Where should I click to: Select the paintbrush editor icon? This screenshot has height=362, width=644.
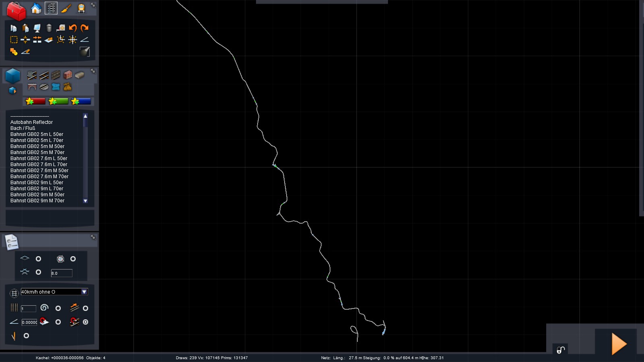point(66,8)
